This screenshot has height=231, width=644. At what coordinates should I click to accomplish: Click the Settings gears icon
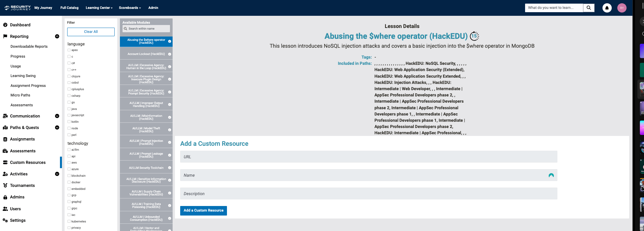pos(5,220)
